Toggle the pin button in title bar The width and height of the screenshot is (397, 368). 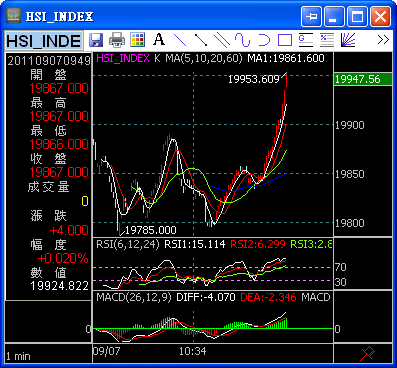[311, 16]
